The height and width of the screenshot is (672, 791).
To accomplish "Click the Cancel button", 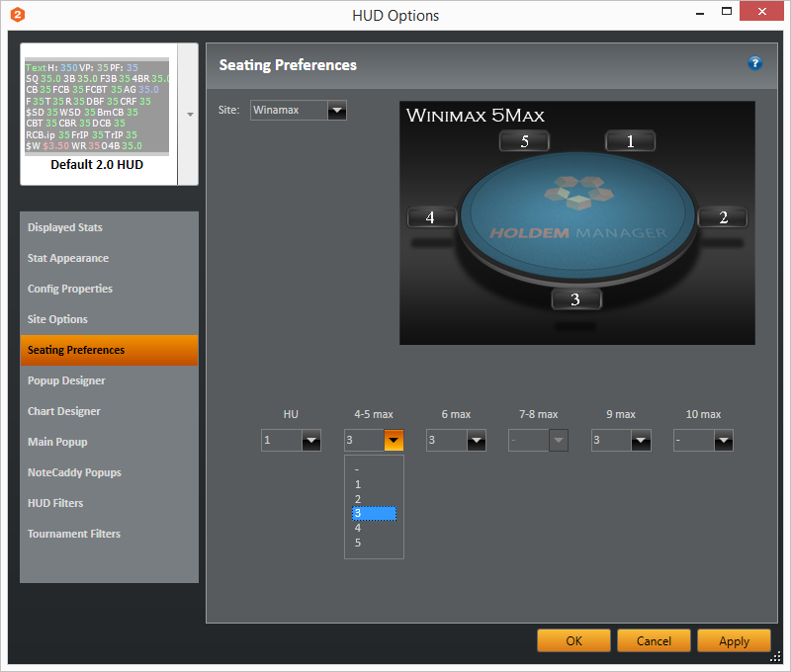I will pyautogui.click(x=654, y=640).
